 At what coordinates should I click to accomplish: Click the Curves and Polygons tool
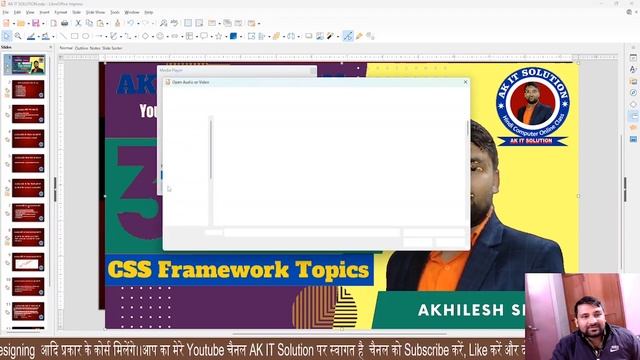113,36
